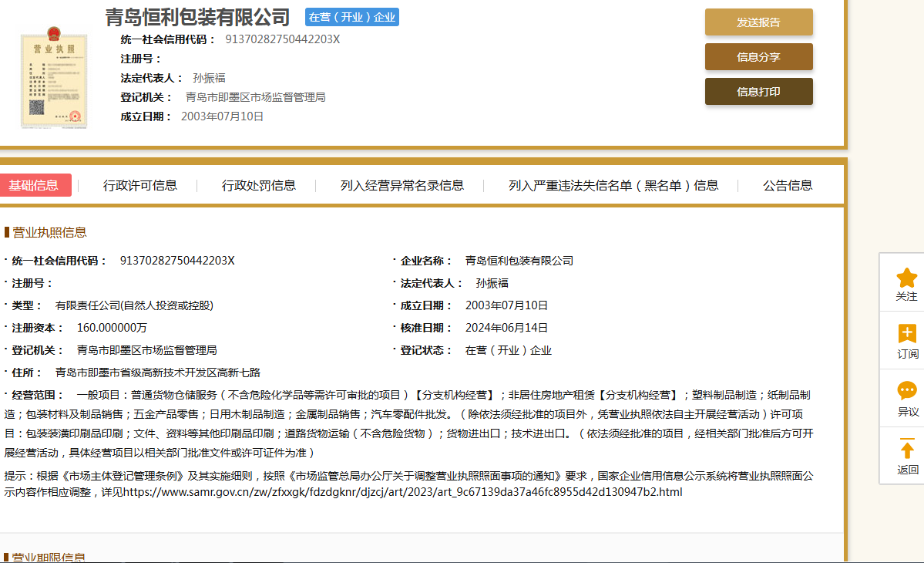Click the company title 青岛恒利包装有限公司
The image size is (924, 563).
[x=198, y=17]
